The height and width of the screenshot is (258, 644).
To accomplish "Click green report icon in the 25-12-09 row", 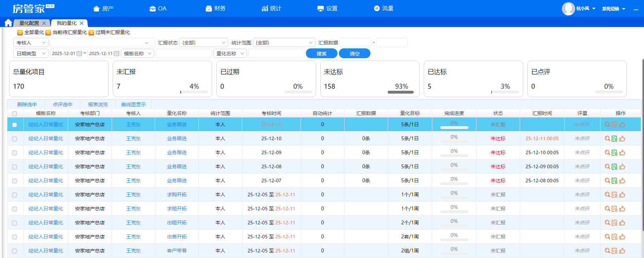I will pyautogui.click(x=615, y=152).
